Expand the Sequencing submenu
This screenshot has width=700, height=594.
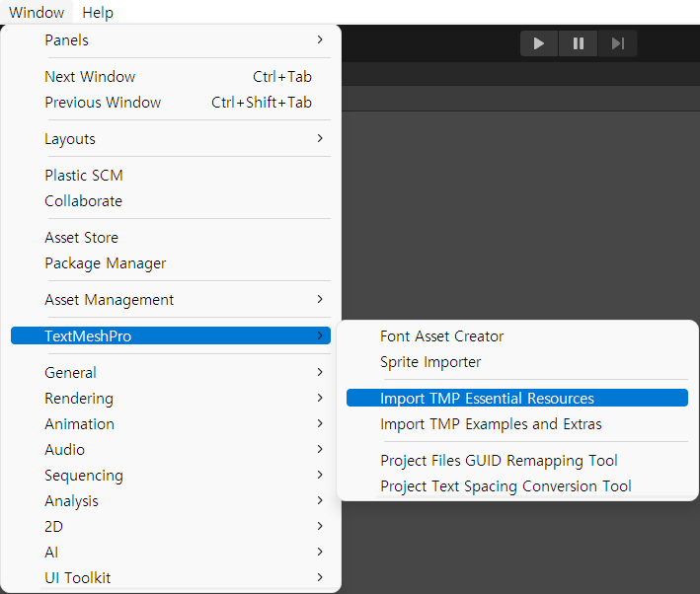pyautogui.click(x=171, y=476)
